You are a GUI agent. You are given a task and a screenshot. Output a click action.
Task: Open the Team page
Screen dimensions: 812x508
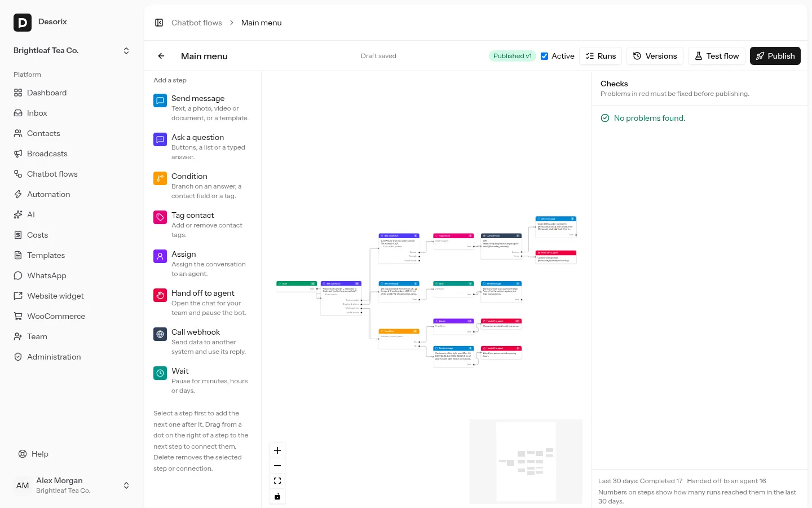pyautogui.click(x=72, y=336)
